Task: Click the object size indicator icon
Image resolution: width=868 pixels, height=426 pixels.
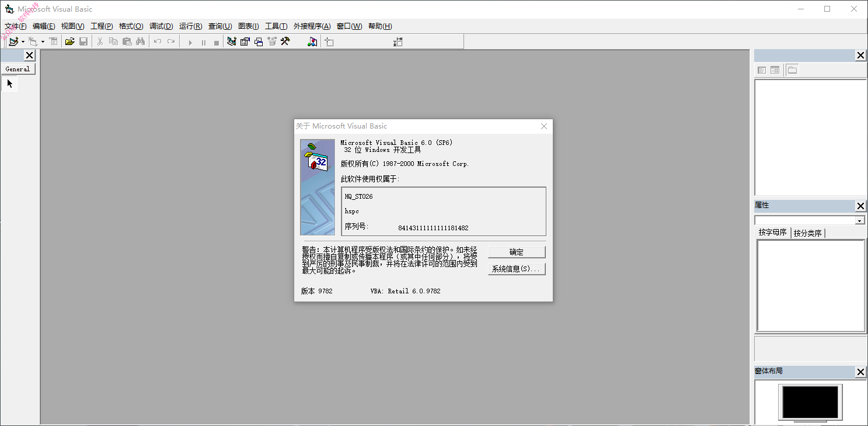Action: click(398, 42)
